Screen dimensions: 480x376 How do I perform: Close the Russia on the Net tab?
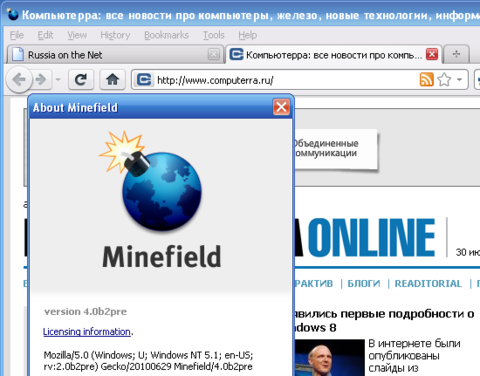pos(214,54)
